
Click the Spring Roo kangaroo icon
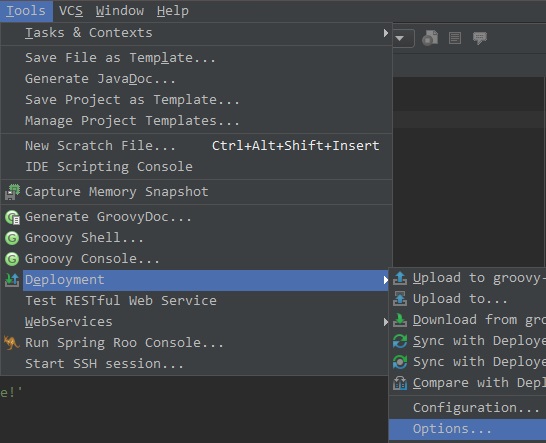pyautogui.click(x=11, y=343)
